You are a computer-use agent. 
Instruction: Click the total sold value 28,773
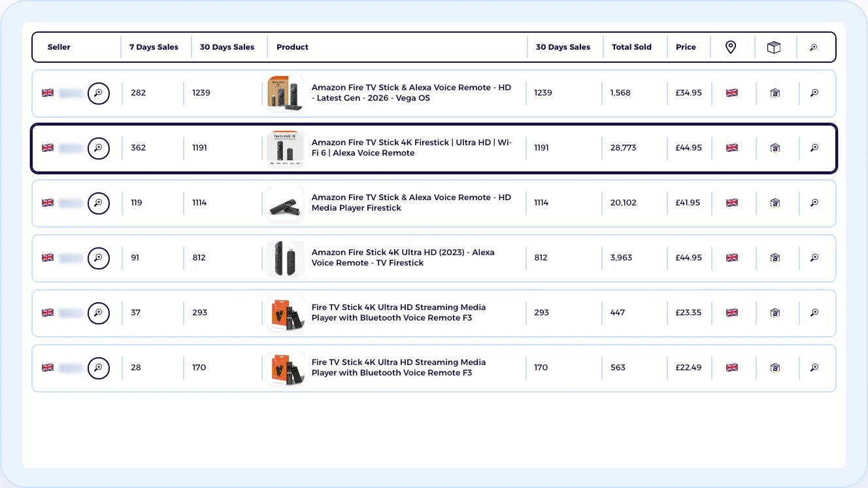click(624, 148)
